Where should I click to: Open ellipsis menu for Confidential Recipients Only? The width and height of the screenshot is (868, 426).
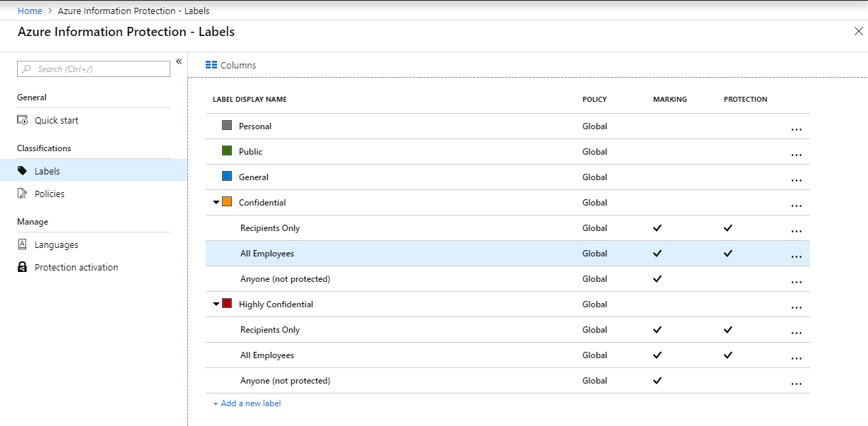point(797,231)
